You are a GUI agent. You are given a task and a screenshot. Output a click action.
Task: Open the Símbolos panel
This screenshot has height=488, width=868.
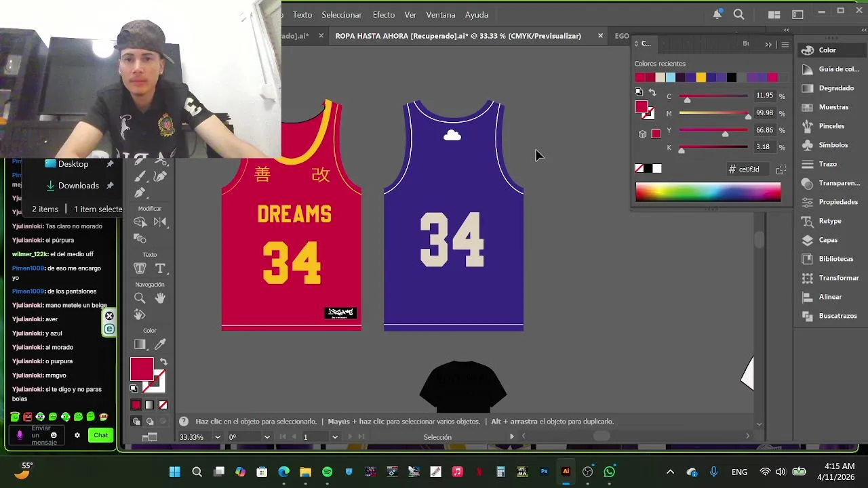click(x=830, y=145)
